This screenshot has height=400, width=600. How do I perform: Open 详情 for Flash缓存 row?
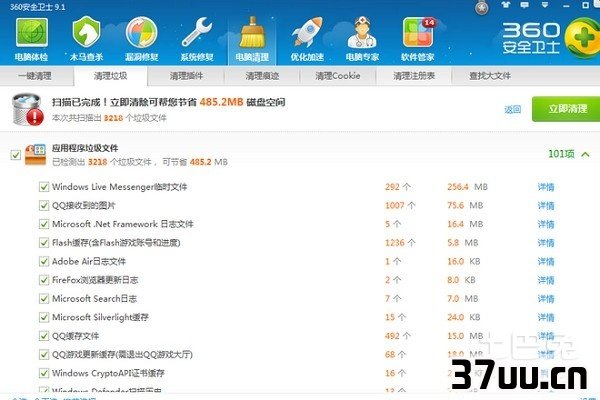546,243
